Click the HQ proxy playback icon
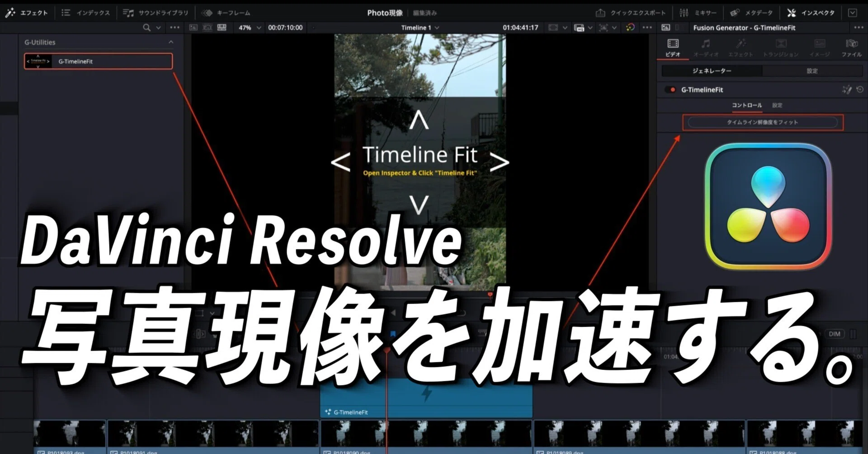Screen dimensions: 868x454 tap(579, 28)
